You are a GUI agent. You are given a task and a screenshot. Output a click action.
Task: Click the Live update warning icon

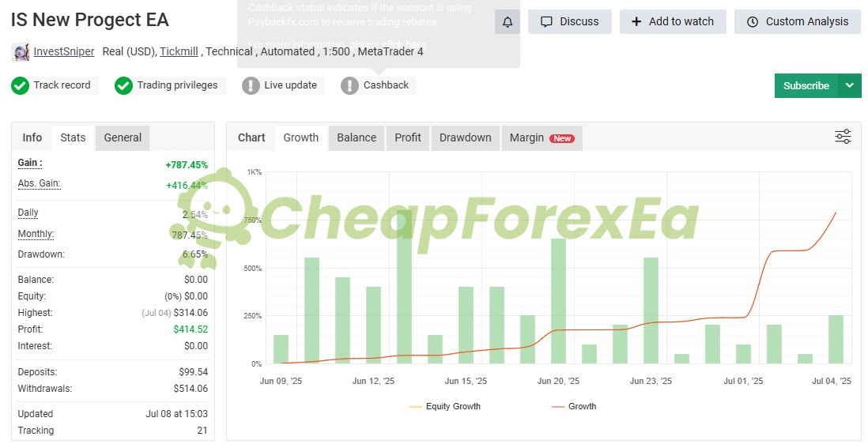click(x=251, y=85)
